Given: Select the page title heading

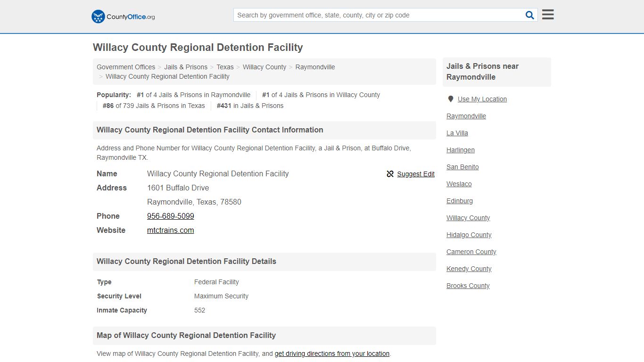Looking at the screenshot, I should coord(198,47).
